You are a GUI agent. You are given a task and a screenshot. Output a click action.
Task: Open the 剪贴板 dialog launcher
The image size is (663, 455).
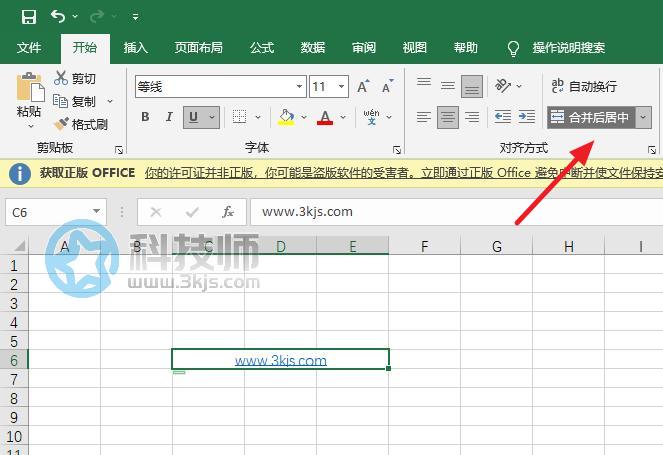pos(119,150)
